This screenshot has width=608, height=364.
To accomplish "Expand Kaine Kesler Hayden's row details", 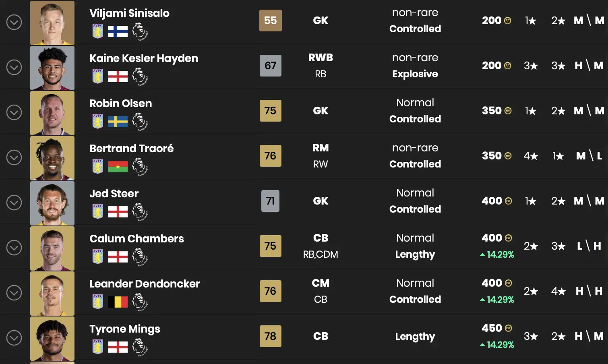I will [x=14, y=67].
